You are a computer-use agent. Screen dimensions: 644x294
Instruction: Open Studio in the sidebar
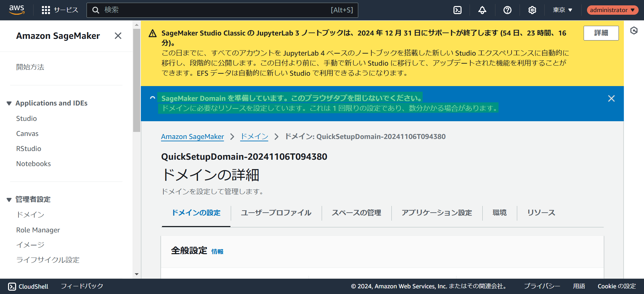coord(26,119)
